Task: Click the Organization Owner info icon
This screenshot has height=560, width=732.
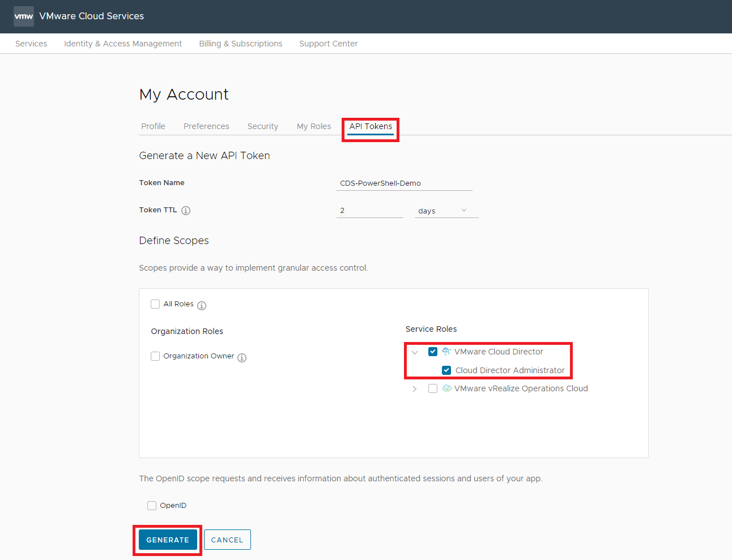Action: (242, 358)
